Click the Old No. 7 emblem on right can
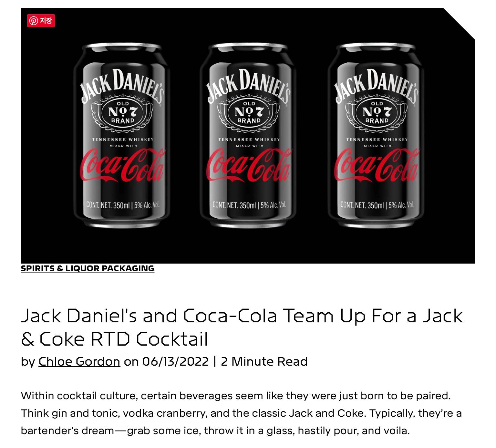 click(x=377, y=112)
